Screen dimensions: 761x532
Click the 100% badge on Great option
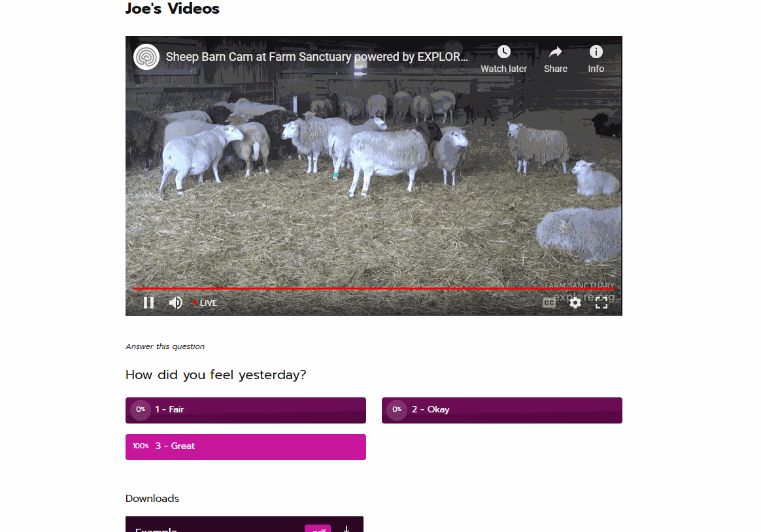click(141, 446)
